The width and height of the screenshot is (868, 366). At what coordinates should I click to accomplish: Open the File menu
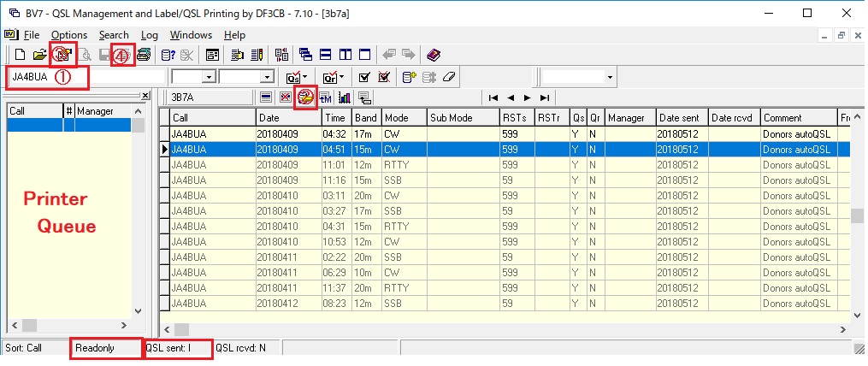point(32,35)
